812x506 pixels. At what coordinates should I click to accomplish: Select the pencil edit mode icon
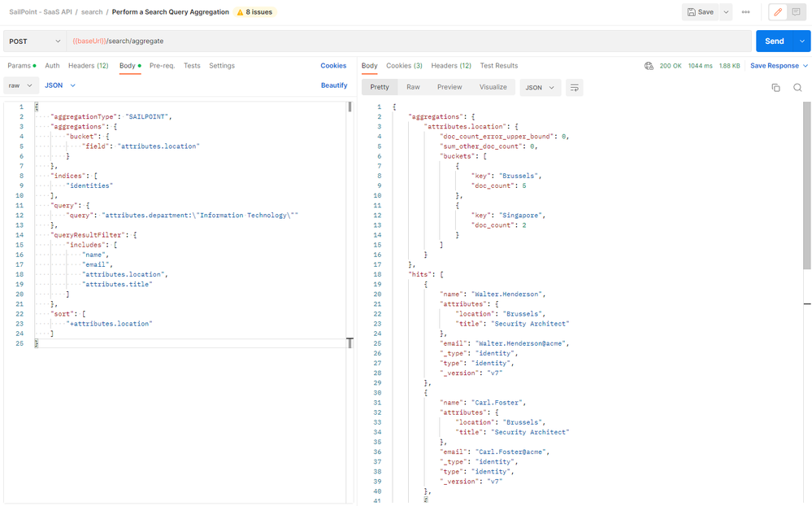click(778, 12)
